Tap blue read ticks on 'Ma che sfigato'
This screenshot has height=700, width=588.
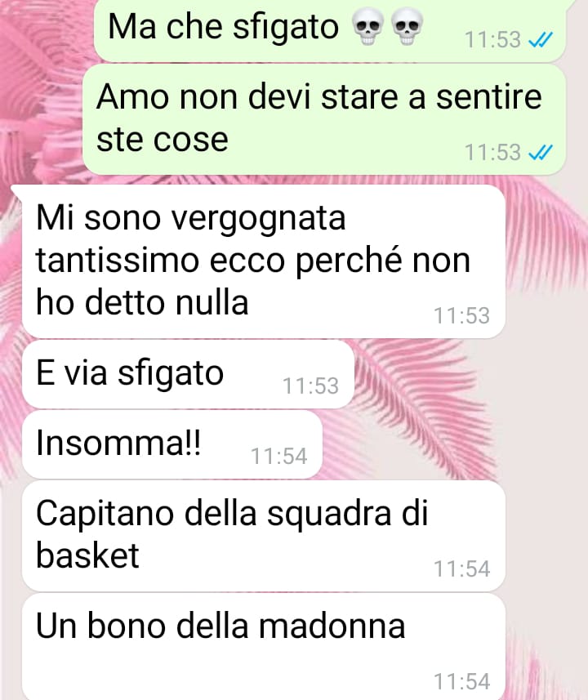pyautogui.click(x=541, y=40)
